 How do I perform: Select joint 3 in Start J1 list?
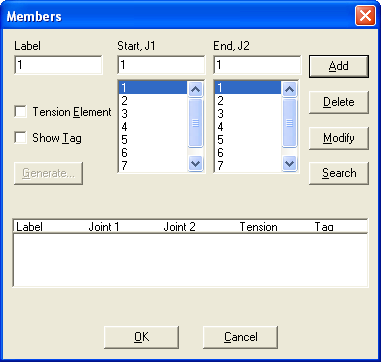pos(153,114)
